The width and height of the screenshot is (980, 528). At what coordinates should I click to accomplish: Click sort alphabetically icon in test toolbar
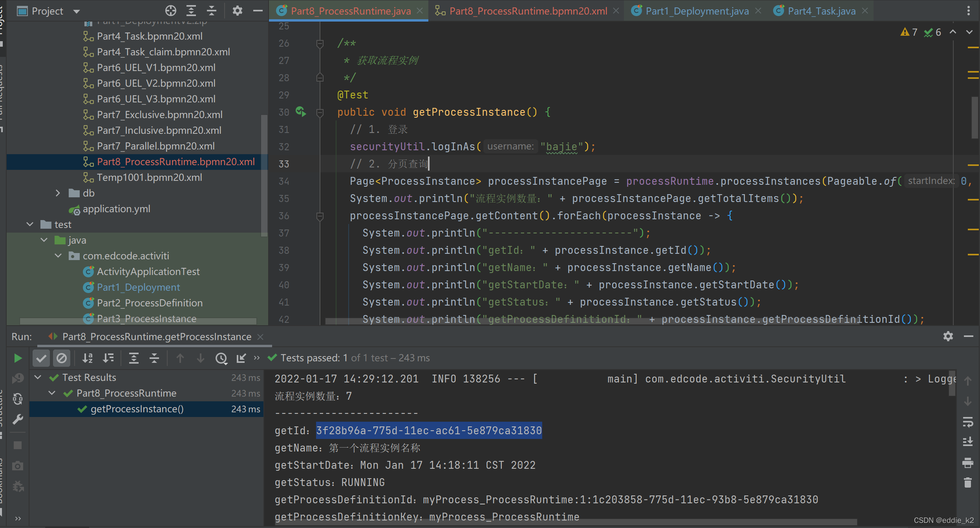pyautogui.click(x=87, y=358)
